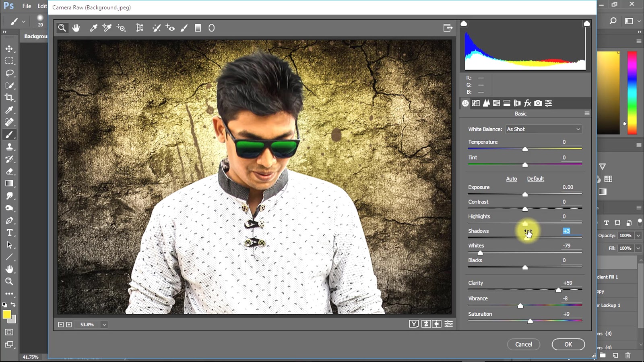Activate the Radial Filter tool

pos(211,28)
